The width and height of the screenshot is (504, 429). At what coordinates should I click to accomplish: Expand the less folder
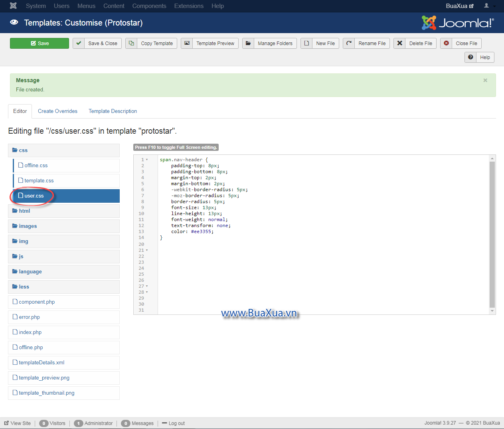coord(64,287)
